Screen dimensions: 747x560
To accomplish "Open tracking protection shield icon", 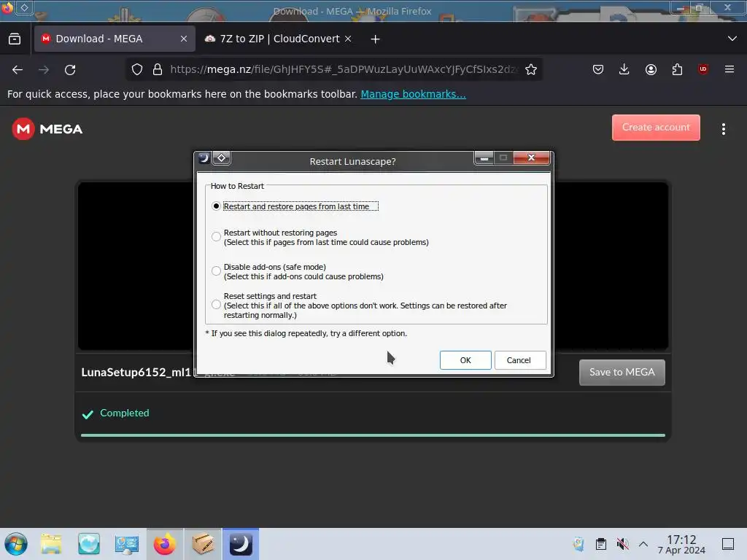I will tap(137, 69).
